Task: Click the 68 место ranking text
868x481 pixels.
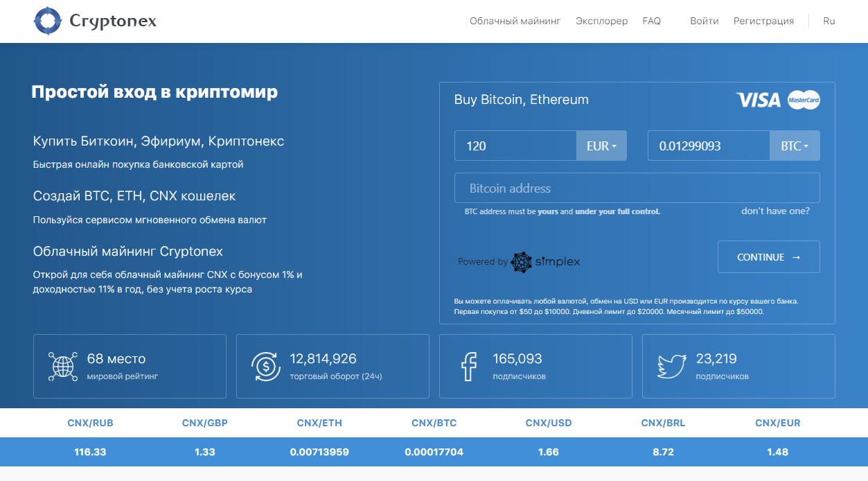Action: click(116, 359)
